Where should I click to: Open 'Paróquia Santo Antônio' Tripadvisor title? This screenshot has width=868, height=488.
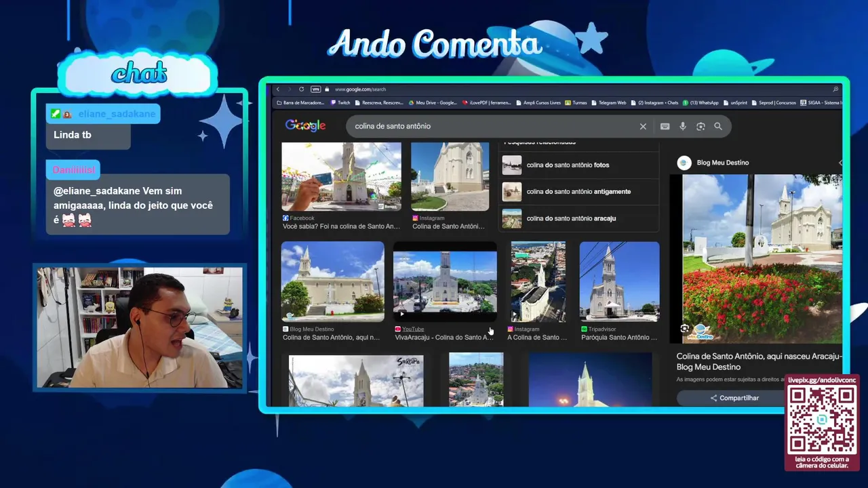click(x=619, y=338)
